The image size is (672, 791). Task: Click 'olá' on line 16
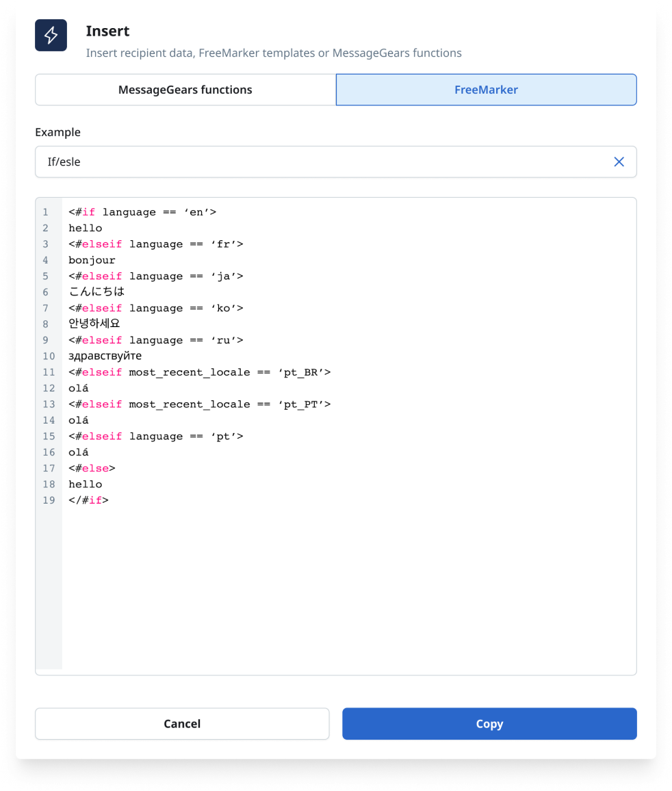pos(79,452)
